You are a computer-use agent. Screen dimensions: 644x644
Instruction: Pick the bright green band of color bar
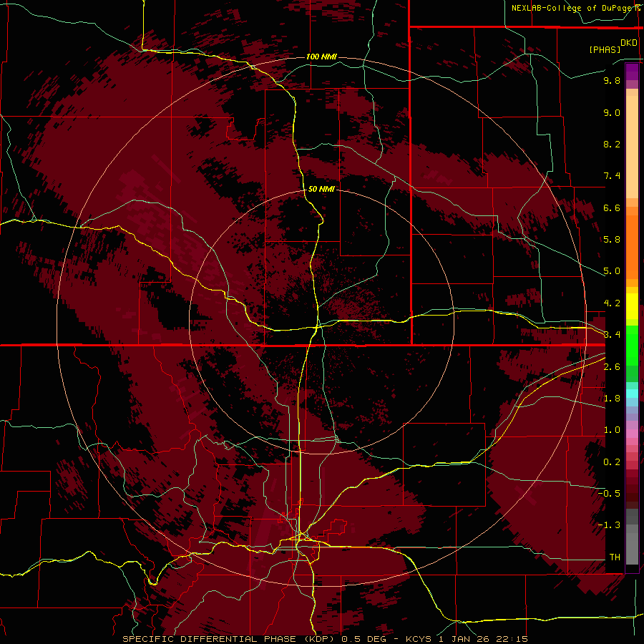pyautogui.click(x=632, y=345)
